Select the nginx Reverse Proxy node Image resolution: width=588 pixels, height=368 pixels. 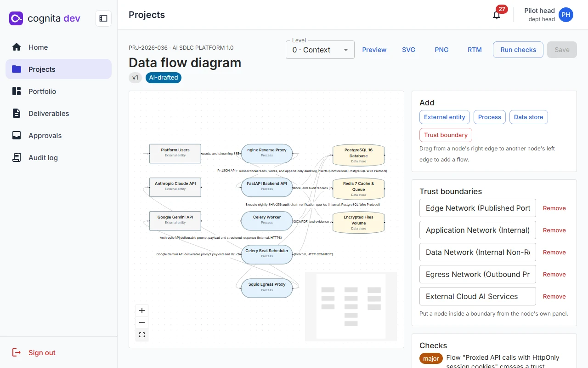pyautogui.click(x=267, y=153)
